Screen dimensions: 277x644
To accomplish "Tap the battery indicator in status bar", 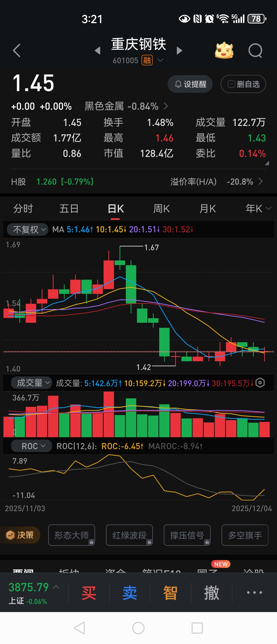I will [257, 19].
